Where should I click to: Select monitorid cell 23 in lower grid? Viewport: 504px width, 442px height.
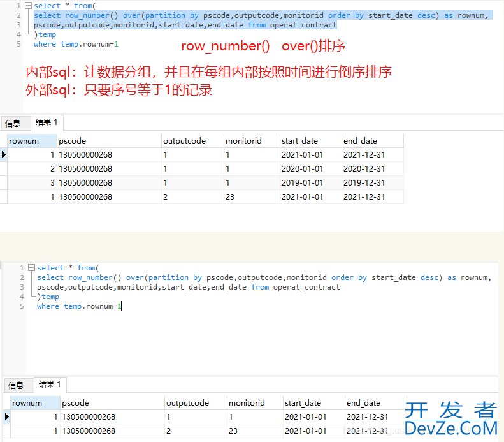click(x=255, y=431)
